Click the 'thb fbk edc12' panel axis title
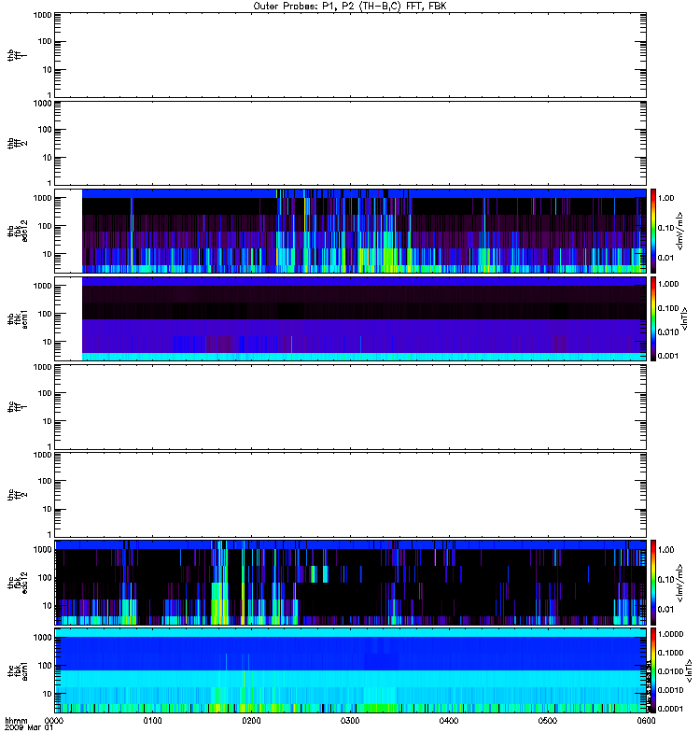Screen dimensions: 700x747 pyautogui.click(x=17, y=231)
